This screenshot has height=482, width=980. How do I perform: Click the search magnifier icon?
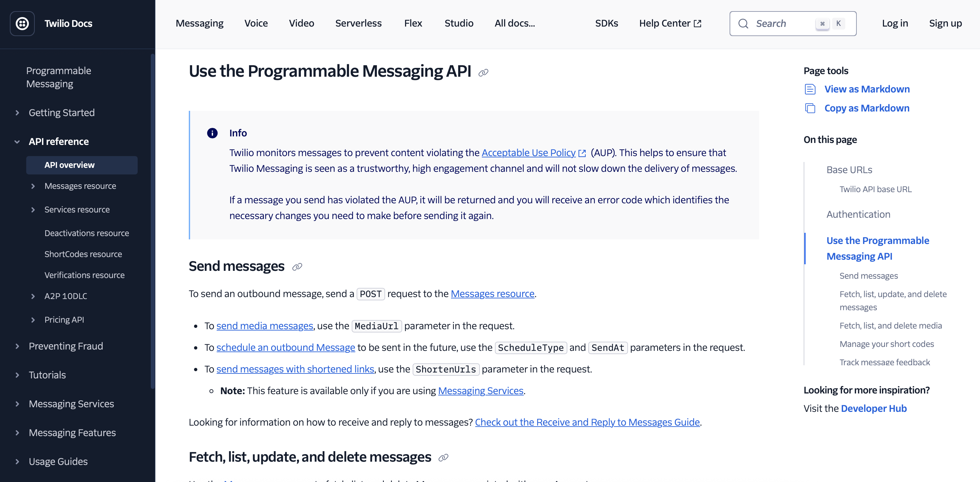(x=743, y=24)
